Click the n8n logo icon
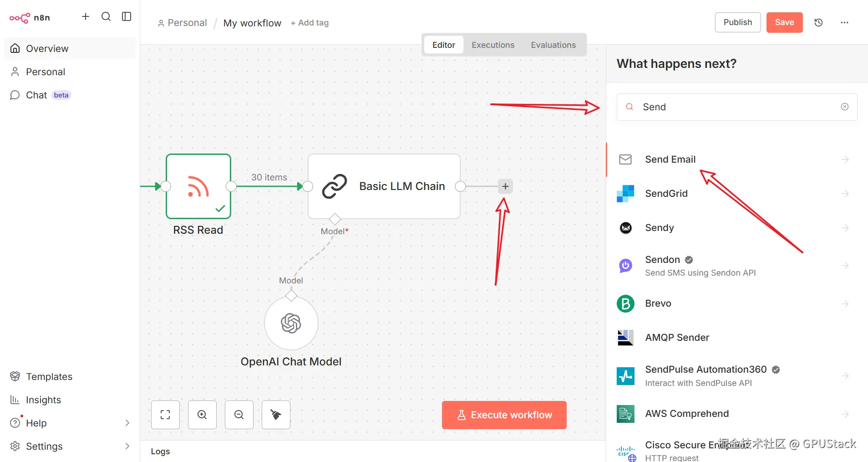868x462 pixels. (x=20, y=18)
